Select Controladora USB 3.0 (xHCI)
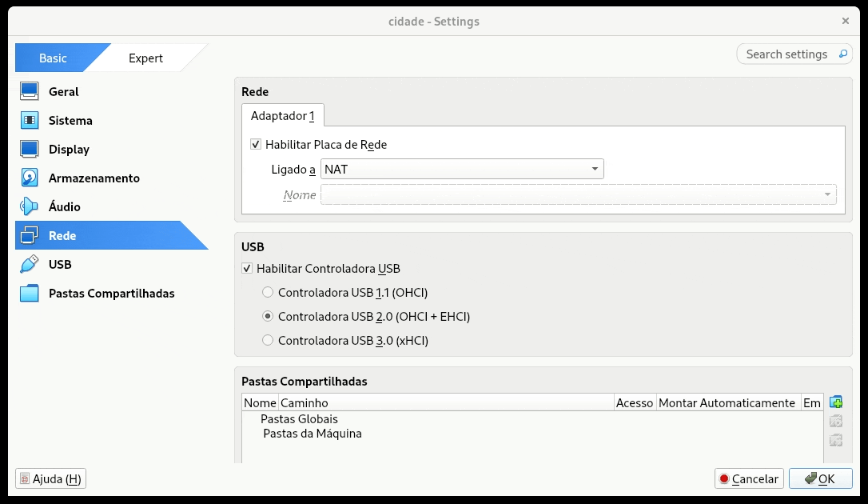The height and width of the screenshot is (504, 868). point(268,340)
